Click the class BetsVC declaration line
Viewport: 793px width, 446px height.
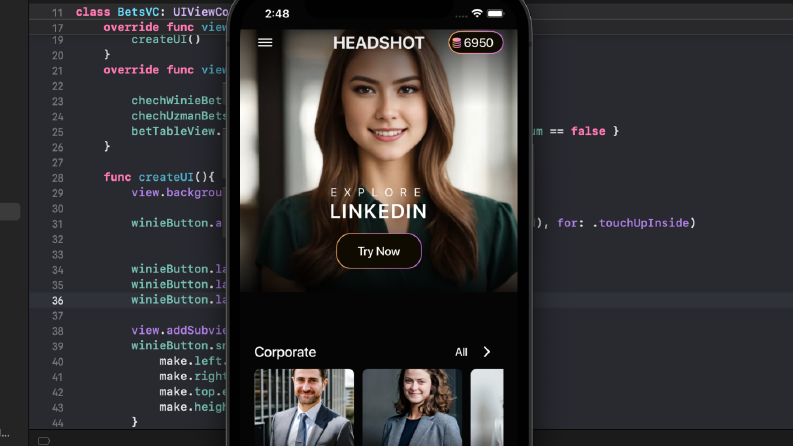tap(152, 12)
